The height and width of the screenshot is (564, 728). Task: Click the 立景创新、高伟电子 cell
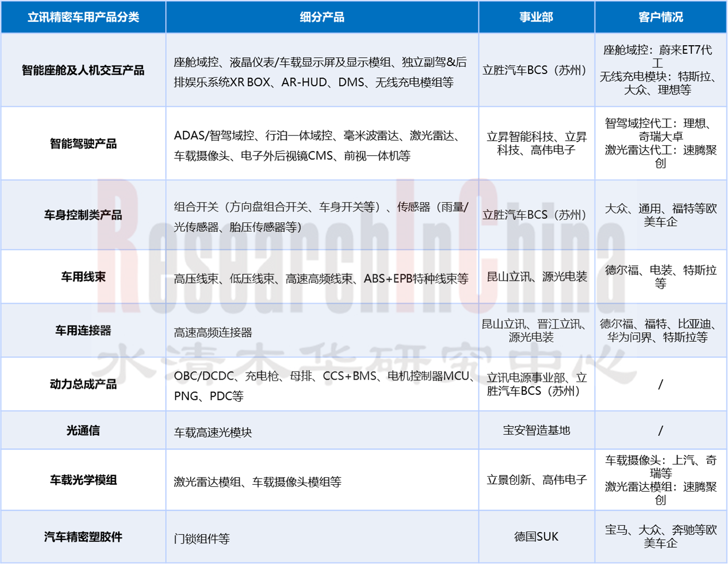tap(536, 480)
